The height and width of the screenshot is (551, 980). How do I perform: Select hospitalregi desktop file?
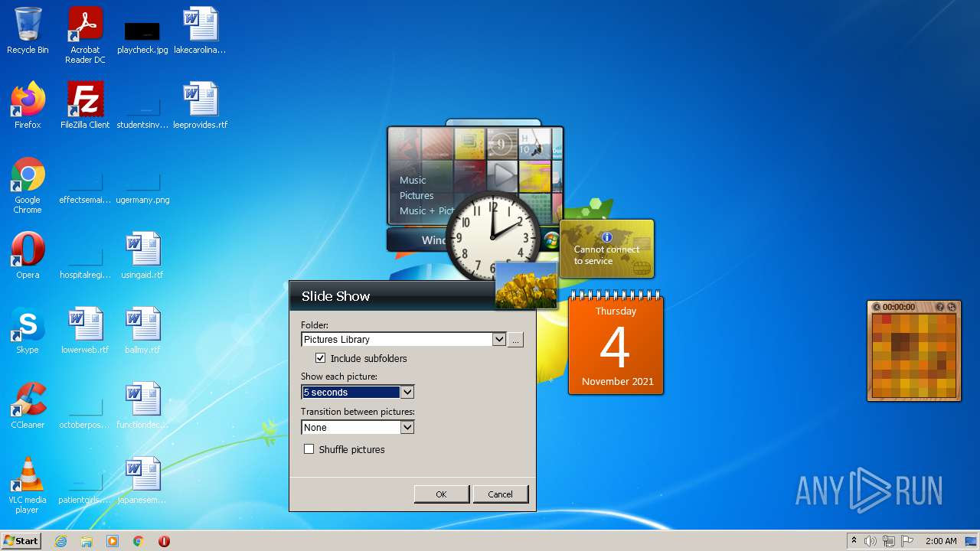[x=85, y=260]
